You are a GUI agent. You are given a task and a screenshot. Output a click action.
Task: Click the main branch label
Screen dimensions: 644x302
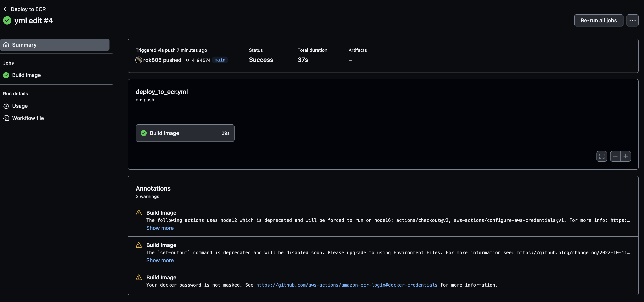[x=220, y=60]
